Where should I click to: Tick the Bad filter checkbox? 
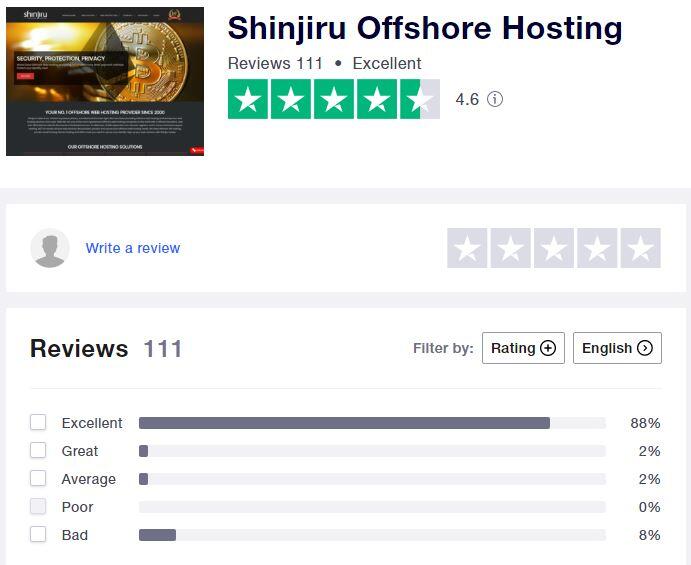(38, 534)
